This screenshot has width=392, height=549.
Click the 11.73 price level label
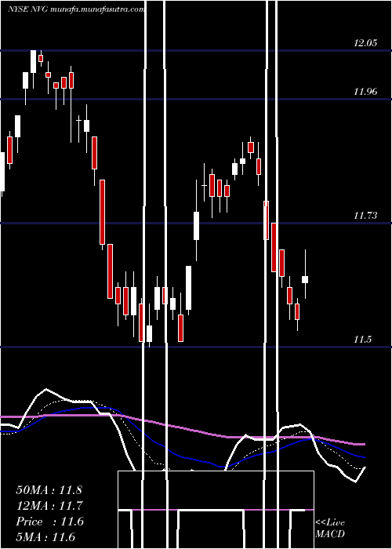365,216
